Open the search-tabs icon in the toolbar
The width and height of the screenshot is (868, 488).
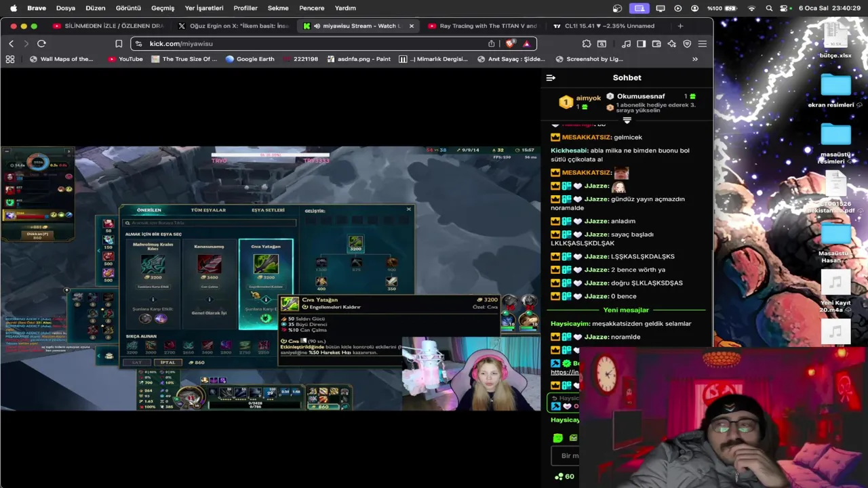tap(601, 43)
